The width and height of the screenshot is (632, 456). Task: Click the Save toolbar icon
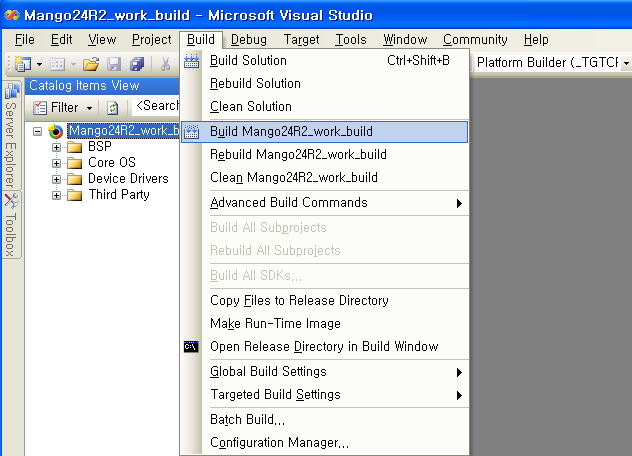pyautogui.click(x=114, y=64)
